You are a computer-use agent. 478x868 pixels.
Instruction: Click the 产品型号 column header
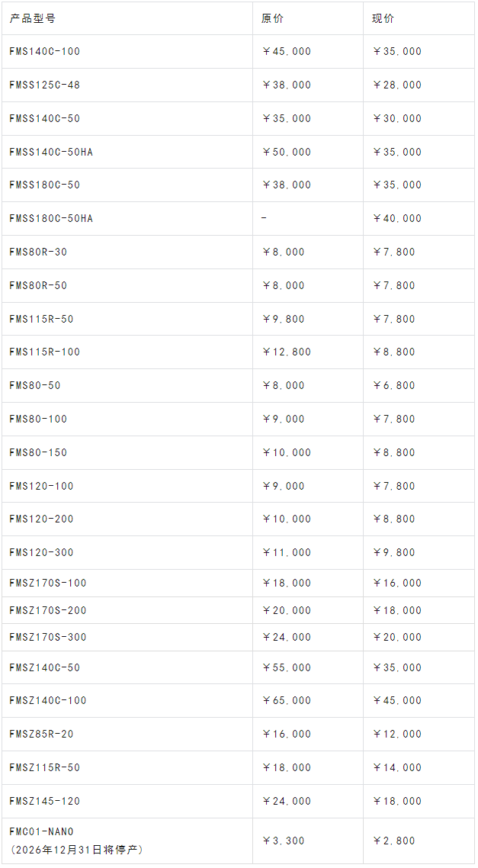[32, 18]
